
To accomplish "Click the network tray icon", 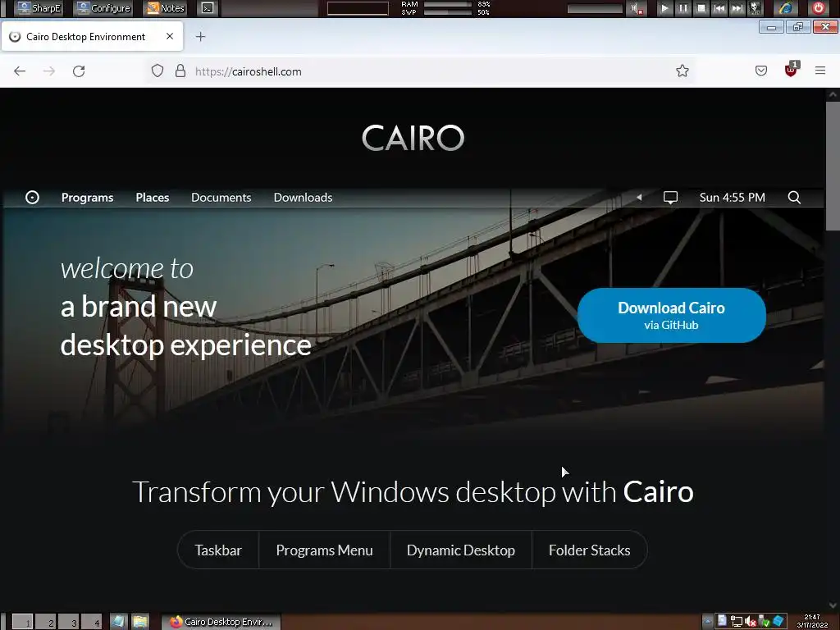I will click(737, 622).
